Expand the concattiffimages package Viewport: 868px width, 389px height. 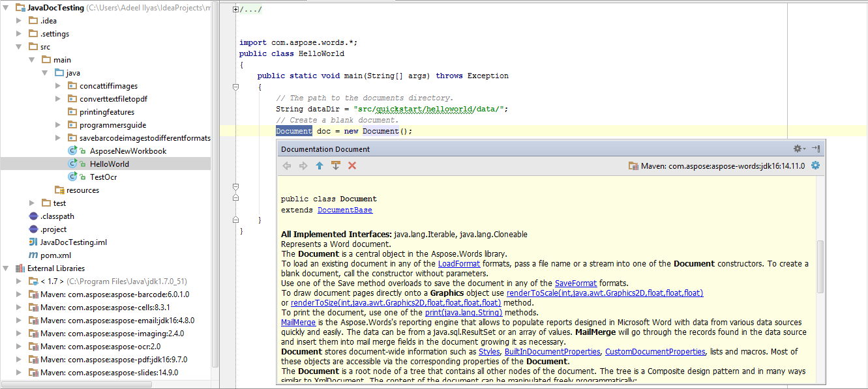[58, 86]
